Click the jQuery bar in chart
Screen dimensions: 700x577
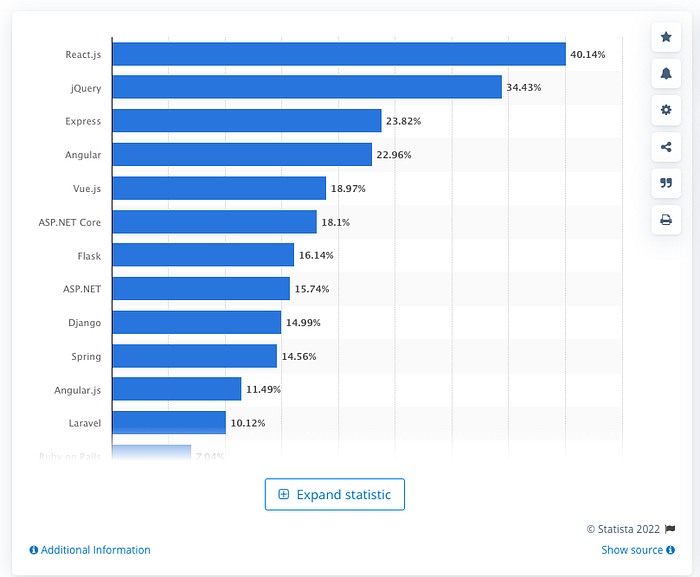(x=307, y=87)
